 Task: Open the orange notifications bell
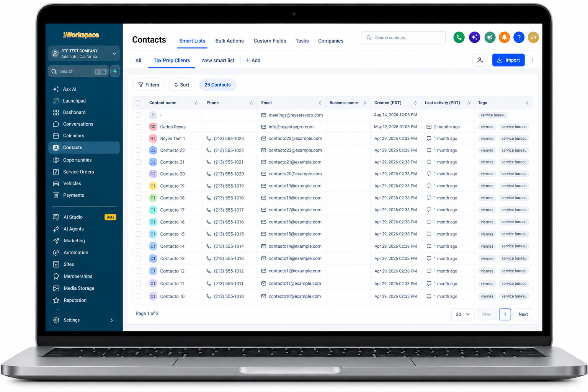pos(505,37)
